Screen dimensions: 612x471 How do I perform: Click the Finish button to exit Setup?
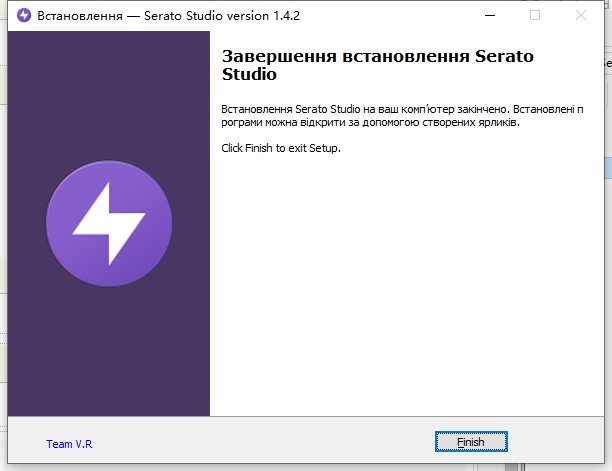click(x=471, y=442)
